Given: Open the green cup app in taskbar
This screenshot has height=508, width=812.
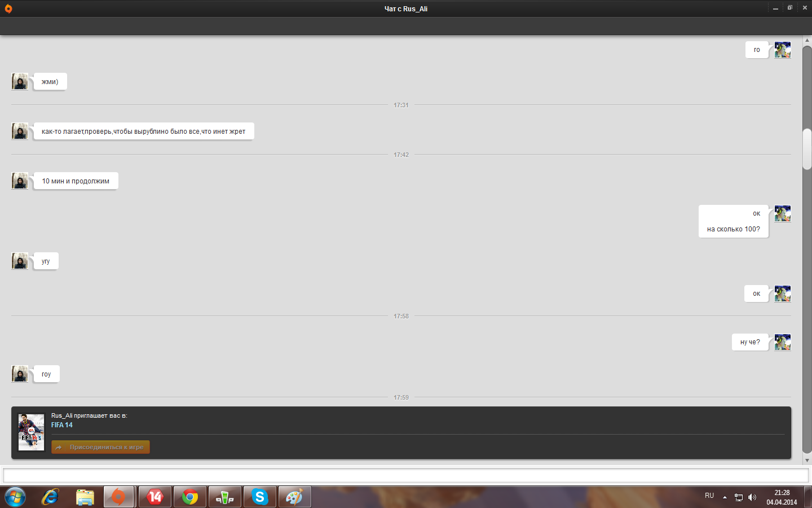Looking at the screenshot, I should [x=225, y=497].
